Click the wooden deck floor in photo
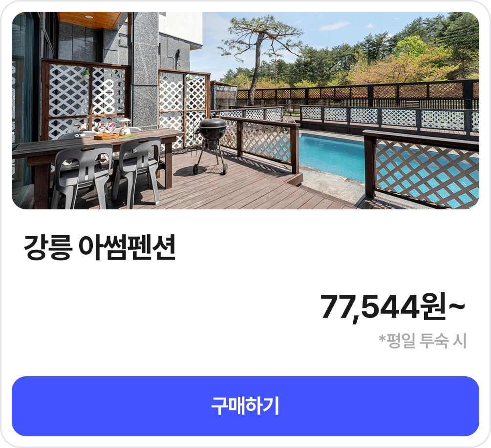 [x=238, y=188]
